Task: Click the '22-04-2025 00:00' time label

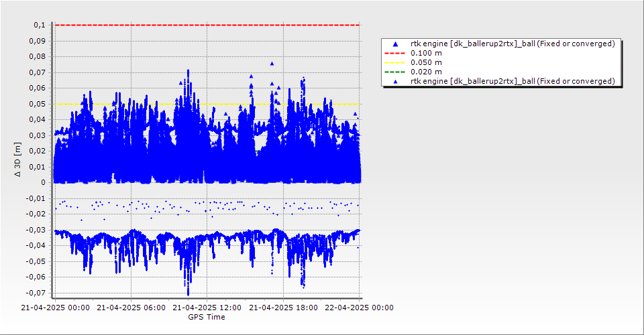Action: pyautogui.click(x=359, y=308)
